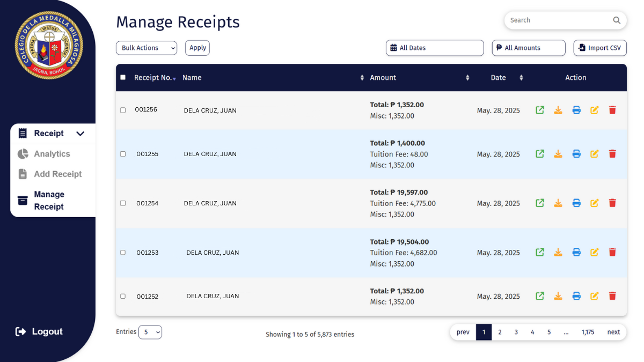Check the box for receipt 001256
644x362 pixels.
pos(123,110)
